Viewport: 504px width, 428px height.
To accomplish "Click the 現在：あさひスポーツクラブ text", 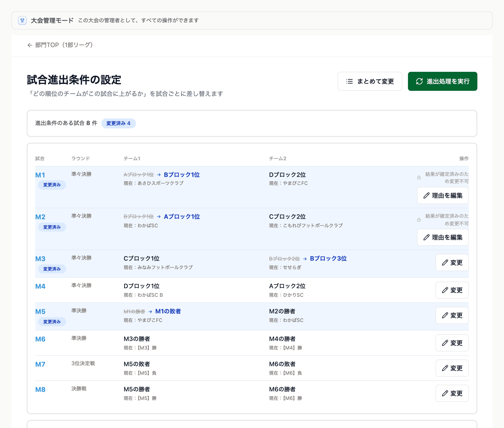I will pyautogui.click(x=154, y=183).
